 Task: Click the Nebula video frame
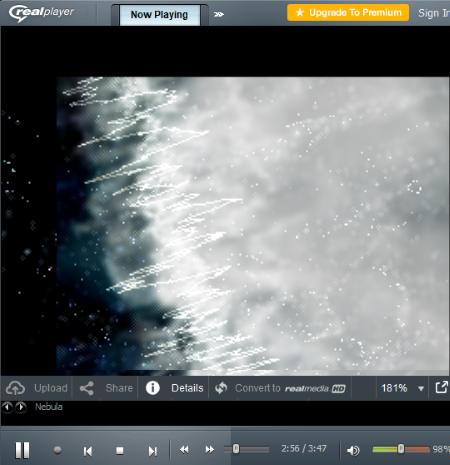coord(253,224)
